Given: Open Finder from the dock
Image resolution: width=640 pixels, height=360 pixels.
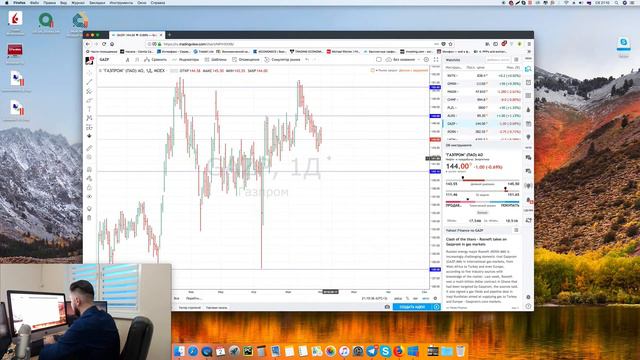Looking at the screenshot, I should coord(179,351).
